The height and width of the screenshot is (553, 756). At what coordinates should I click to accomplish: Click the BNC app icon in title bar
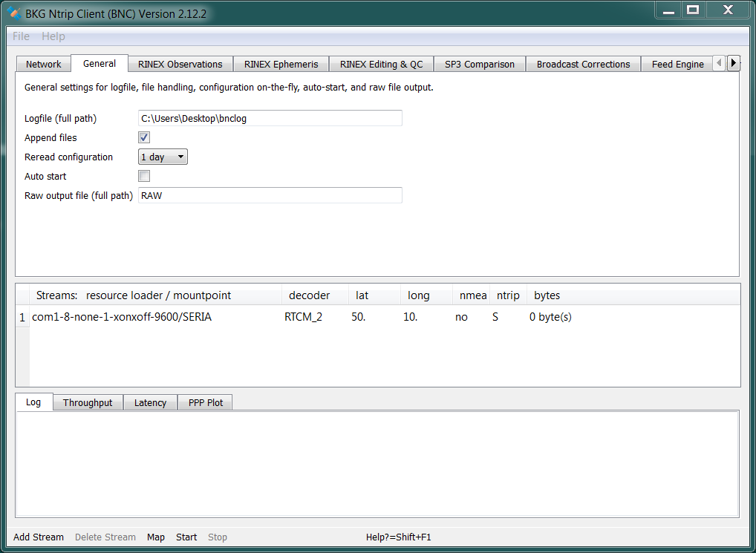coord(14,13)
